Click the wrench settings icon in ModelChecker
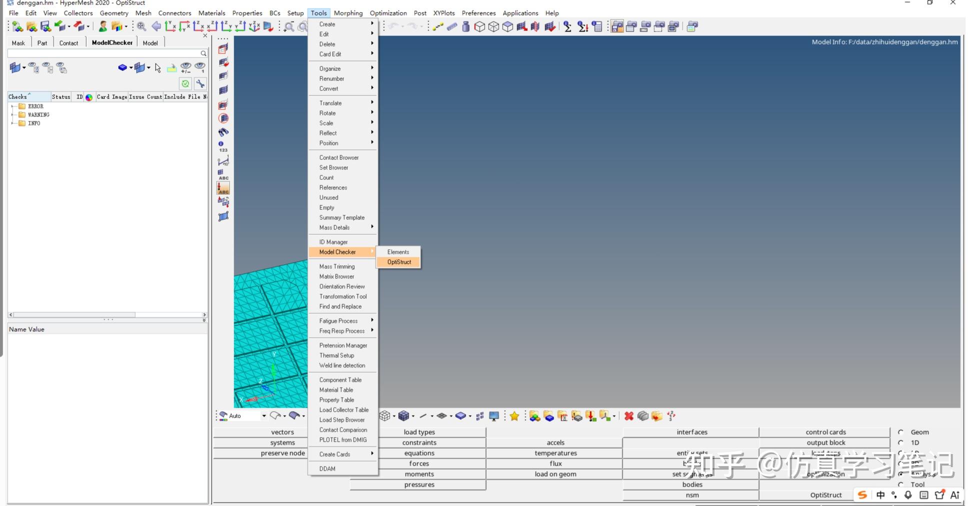This screenshot has width=980, height=506. point(200,83)
